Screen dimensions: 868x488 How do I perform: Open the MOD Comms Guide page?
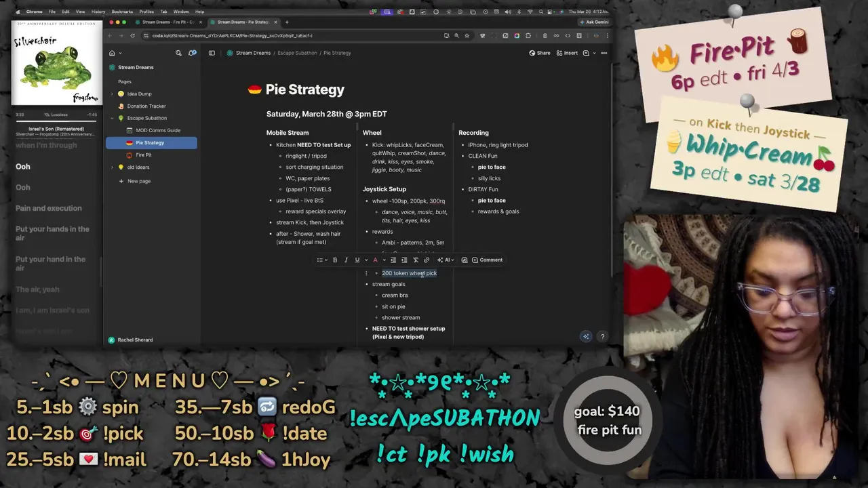(x=158, y=130)
